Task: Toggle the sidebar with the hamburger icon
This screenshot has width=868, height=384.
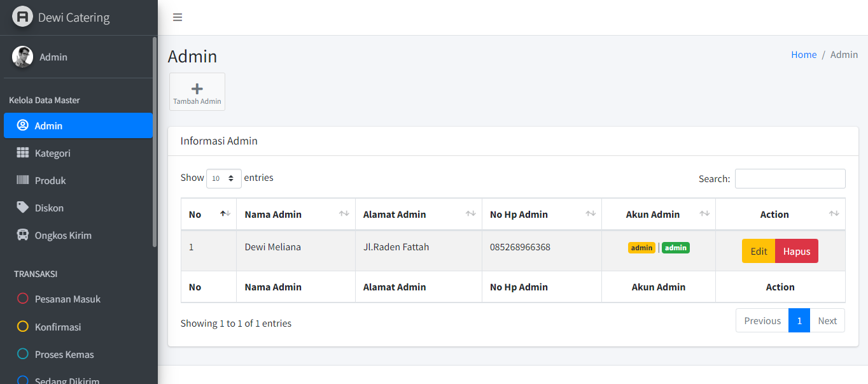Action: click(x=178, y=17)
